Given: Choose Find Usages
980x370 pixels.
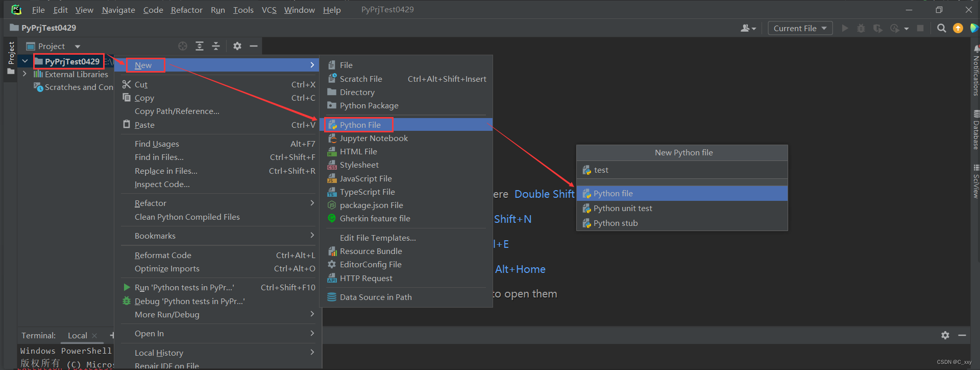Looking at the screenshot, I should tap(219, 144).
